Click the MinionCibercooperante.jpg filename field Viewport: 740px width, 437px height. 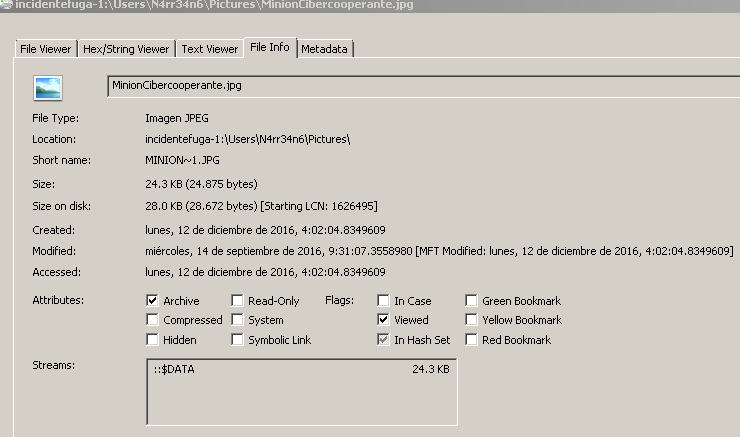coord(420,86)
